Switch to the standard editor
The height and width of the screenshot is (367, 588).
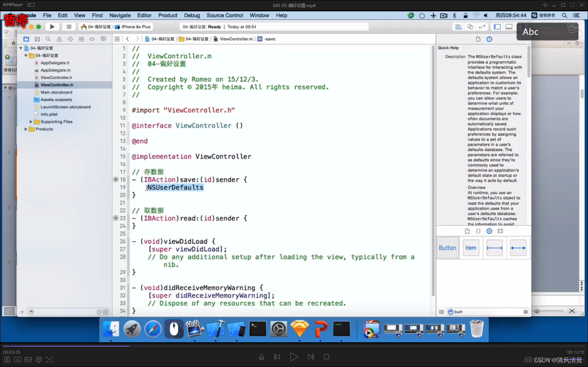pos(458,27)
